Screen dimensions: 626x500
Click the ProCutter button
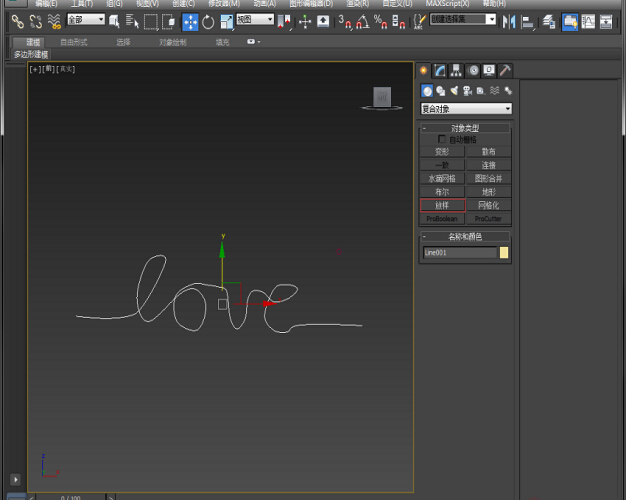click(489, 219)
